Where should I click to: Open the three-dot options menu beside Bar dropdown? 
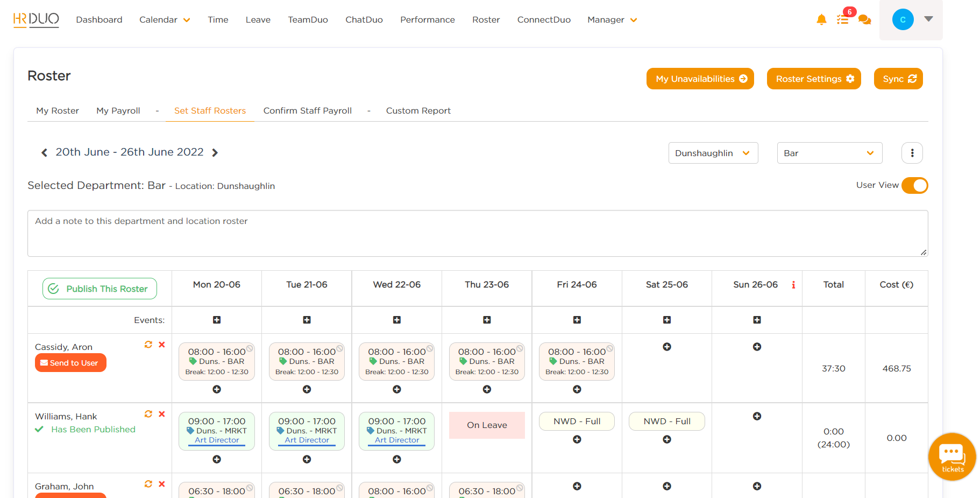click(x=912, y=153)
